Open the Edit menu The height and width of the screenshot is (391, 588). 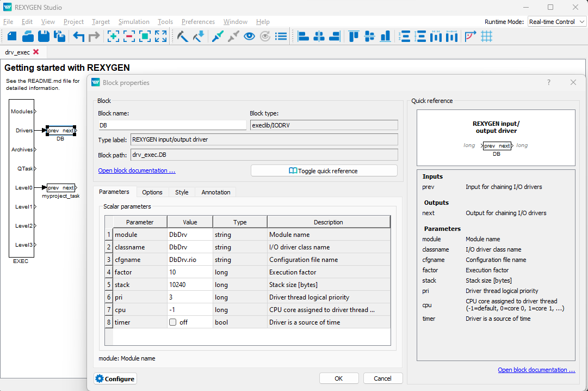[x=27, y=22]
